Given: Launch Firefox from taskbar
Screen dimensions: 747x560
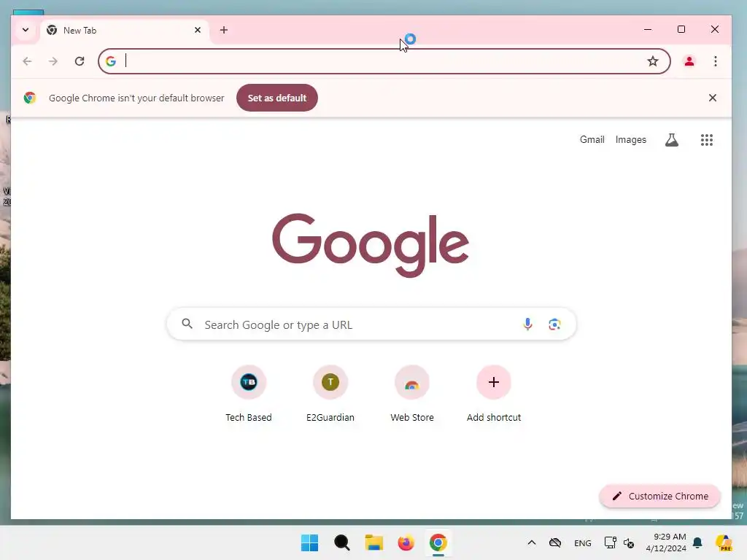Looking at the screenshot, I should click(406, 542).
